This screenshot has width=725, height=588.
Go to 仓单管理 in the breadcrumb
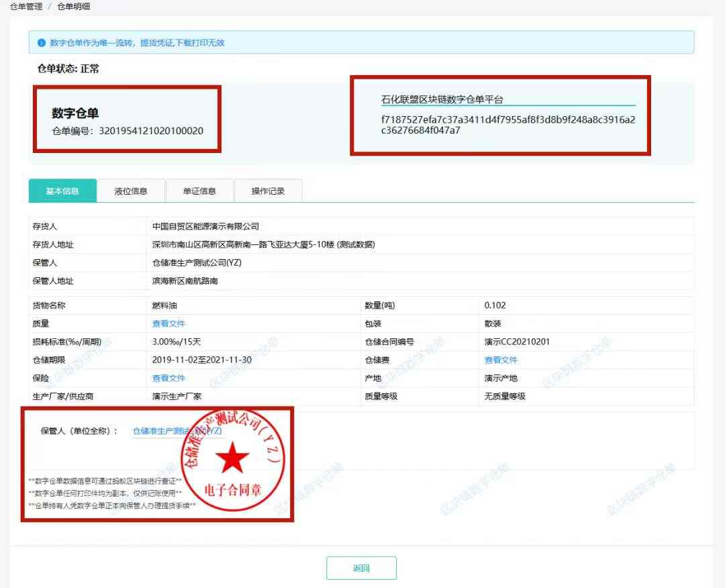tap(26, 7)
